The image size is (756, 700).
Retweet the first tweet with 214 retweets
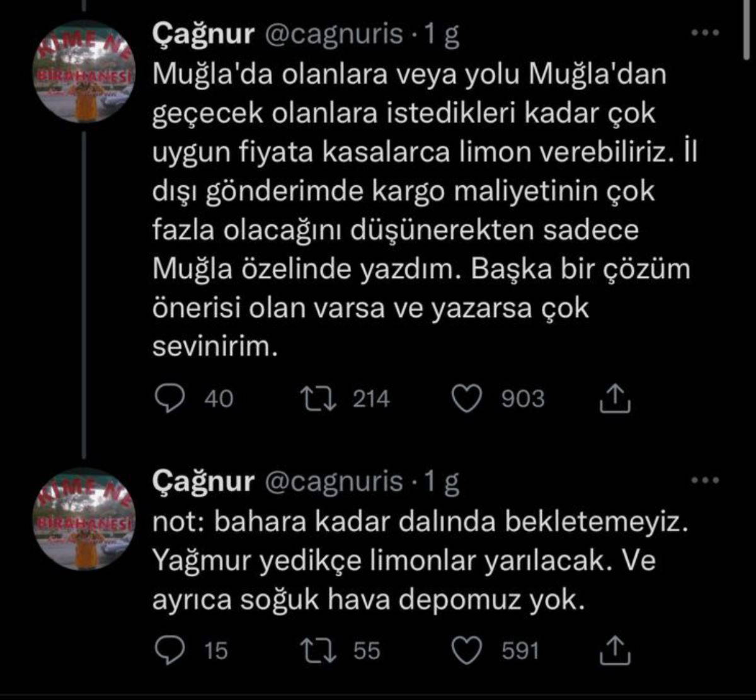315,399
